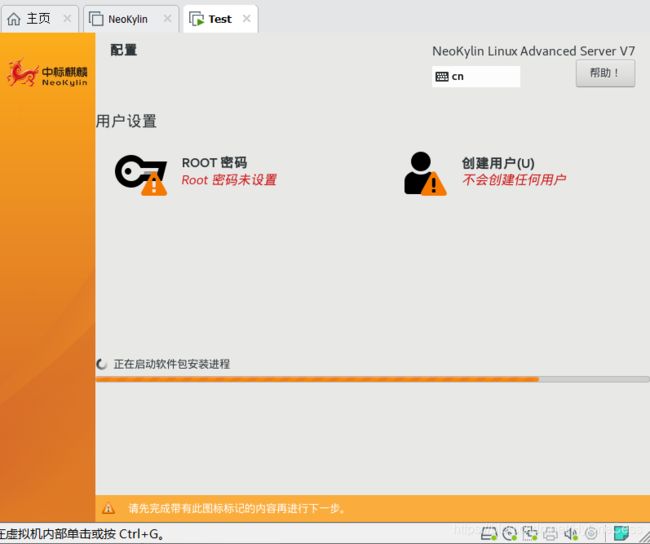Close the Test tab

[247, 19]
